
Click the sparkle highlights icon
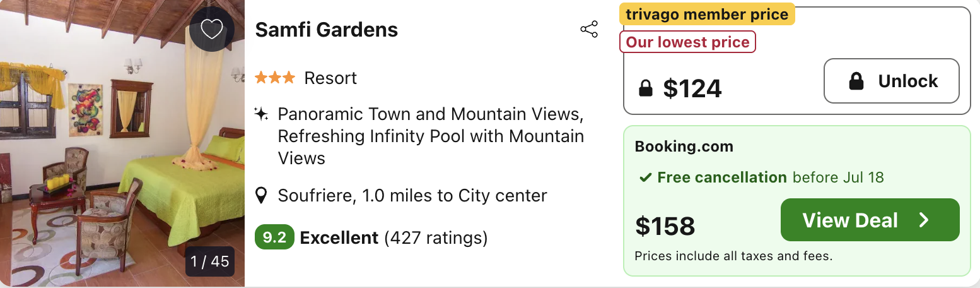pos(261,114)
